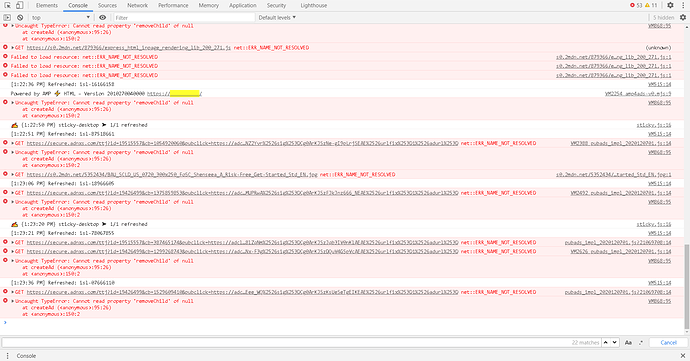Image resolution: width=690 pixels, height=361 pixels.
Task: Clear the console with the ban icon
Action: click(20, 18)
